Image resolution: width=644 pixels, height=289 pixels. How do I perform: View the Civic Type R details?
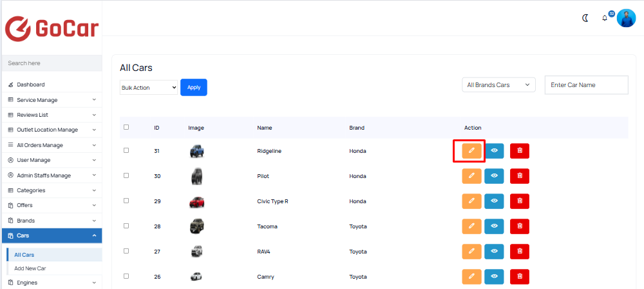tap(494, 201)
